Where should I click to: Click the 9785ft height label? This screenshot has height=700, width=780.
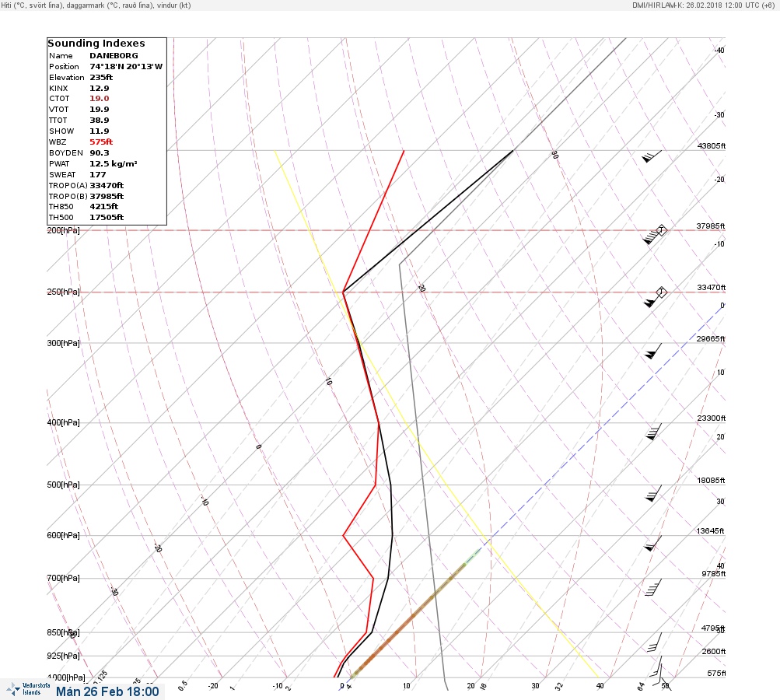point(713,574)
